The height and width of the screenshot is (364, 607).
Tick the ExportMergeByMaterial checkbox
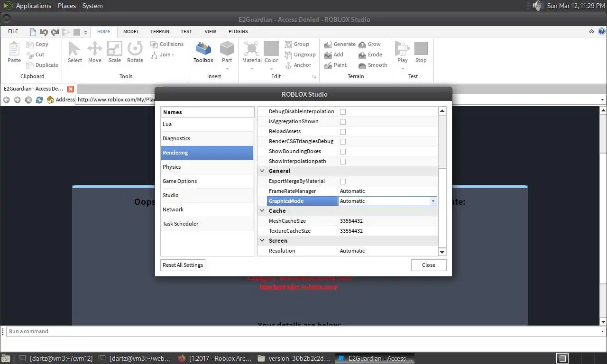[x=343, y=182]
